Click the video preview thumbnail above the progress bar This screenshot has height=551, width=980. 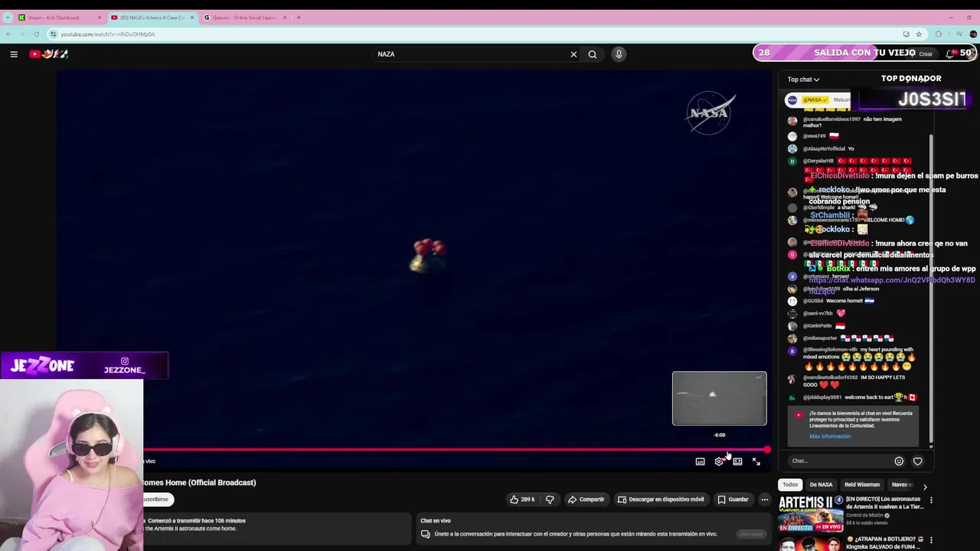(x=719, y=398)
